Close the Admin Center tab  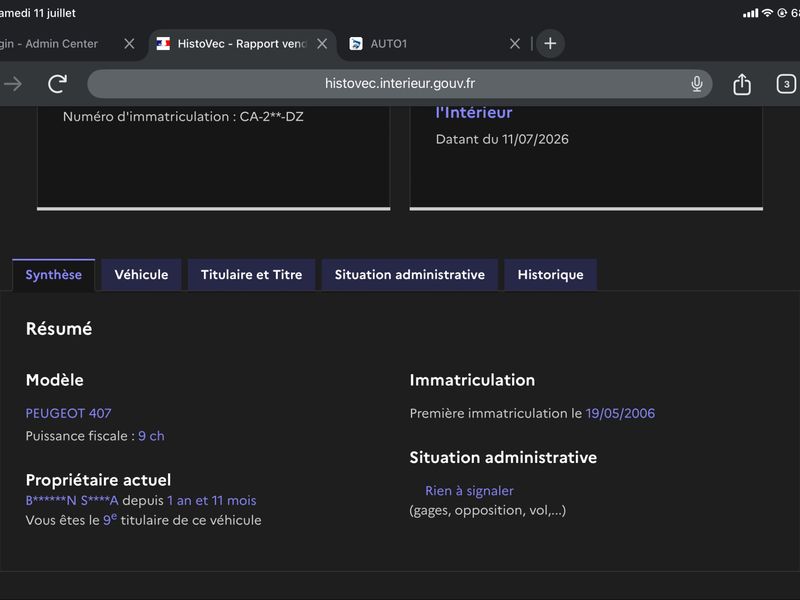point(129,44)
